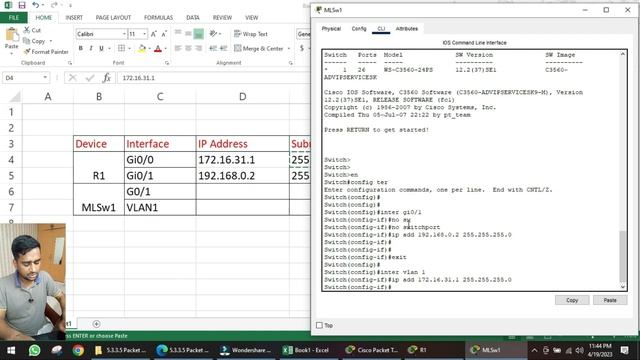Open the Font group dialog launcher
The image size is (640, 360).
167,63
